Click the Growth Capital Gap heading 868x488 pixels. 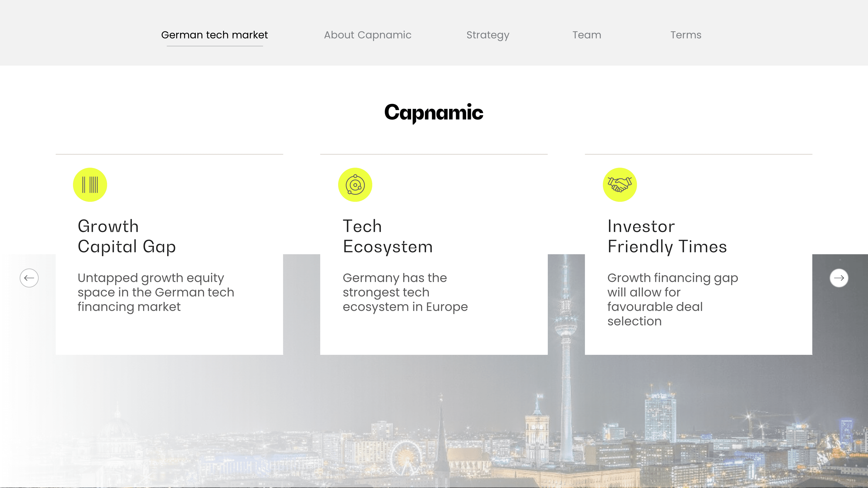point(127,236)
